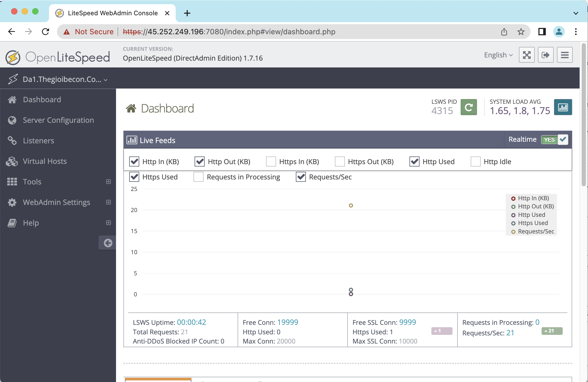Click the green graceful restart icon

point(469,107)
